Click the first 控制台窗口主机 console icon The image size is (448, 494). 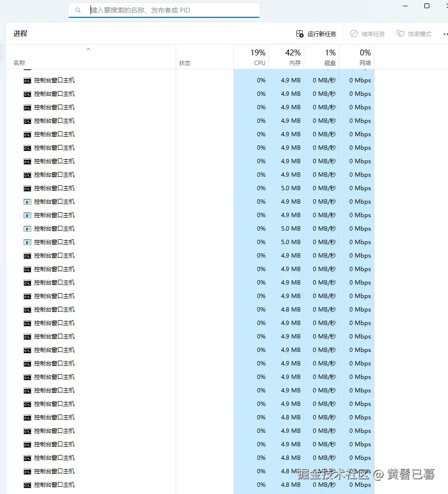click(x=26, y=80)
